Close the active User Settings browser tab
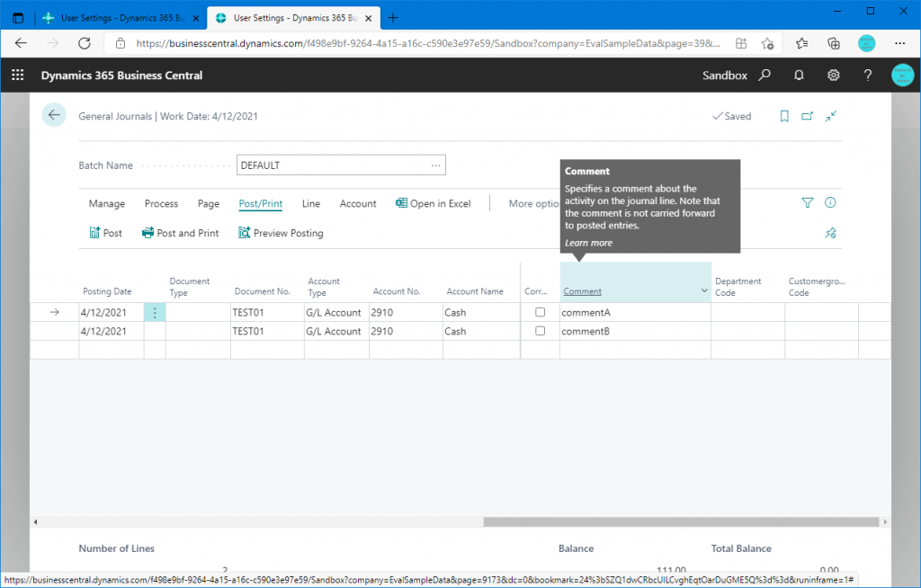The height and width of the screenshot is (588, 921). pos(368,18)
